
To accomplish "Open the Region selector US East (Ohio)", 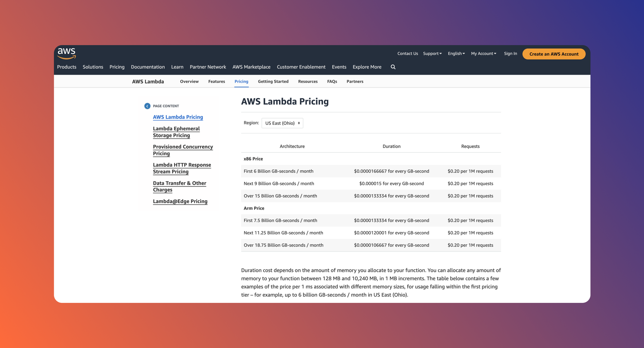I will [282, 123].
